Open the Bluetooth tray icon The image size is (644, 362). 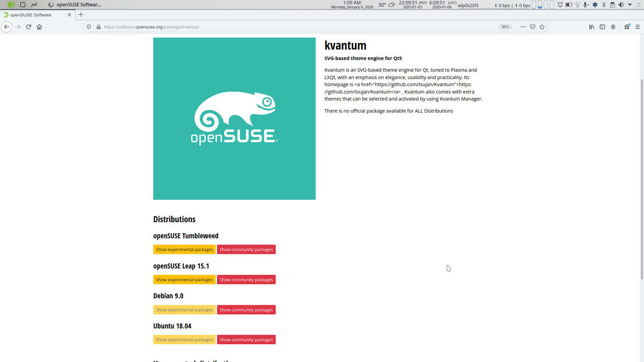tap(603, 4)
